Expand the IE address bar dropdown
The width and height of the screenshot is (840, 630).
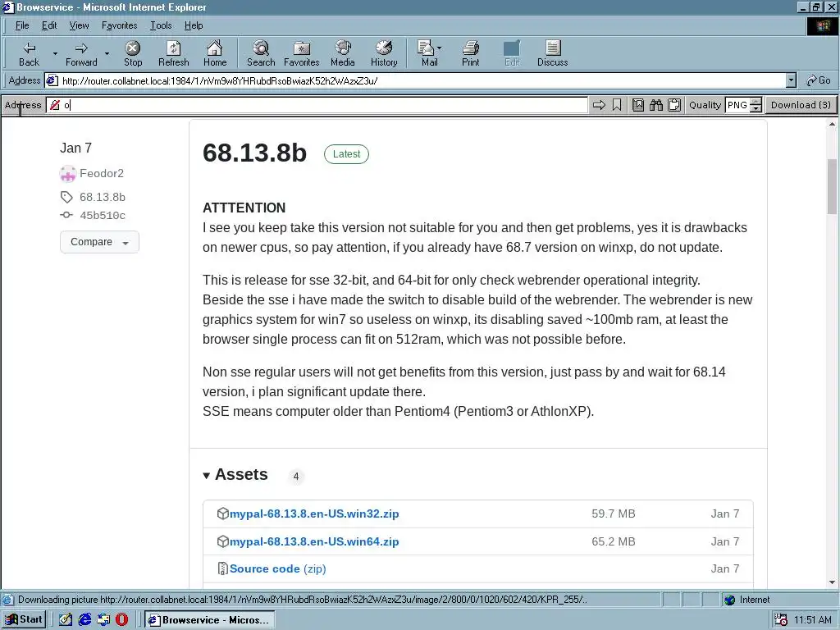pyautogui.click(x=791, y=80)
